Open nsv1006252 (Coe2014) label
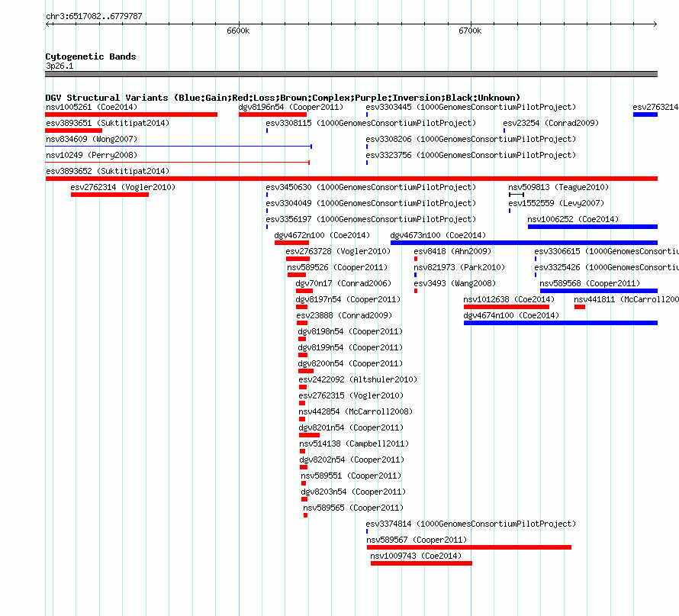679x616 pixels. tap(573, 219)
